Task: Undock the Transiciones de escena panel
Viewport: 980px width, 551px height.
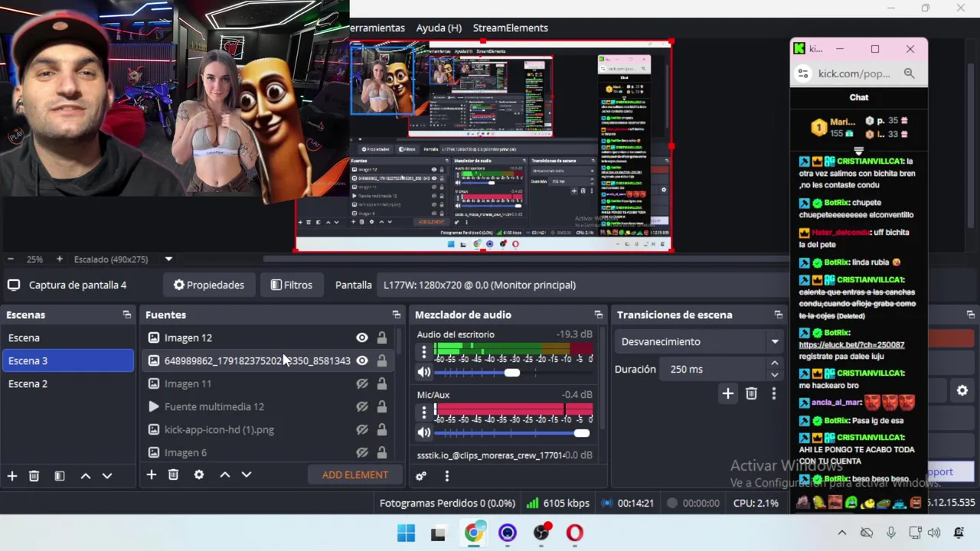Action: tap(779, 315)
